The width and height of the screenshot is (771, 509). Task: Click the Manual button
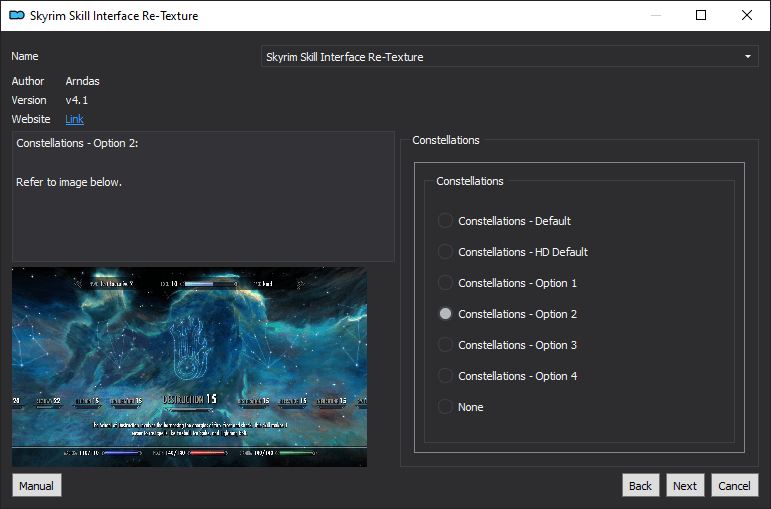click(37, 485)
